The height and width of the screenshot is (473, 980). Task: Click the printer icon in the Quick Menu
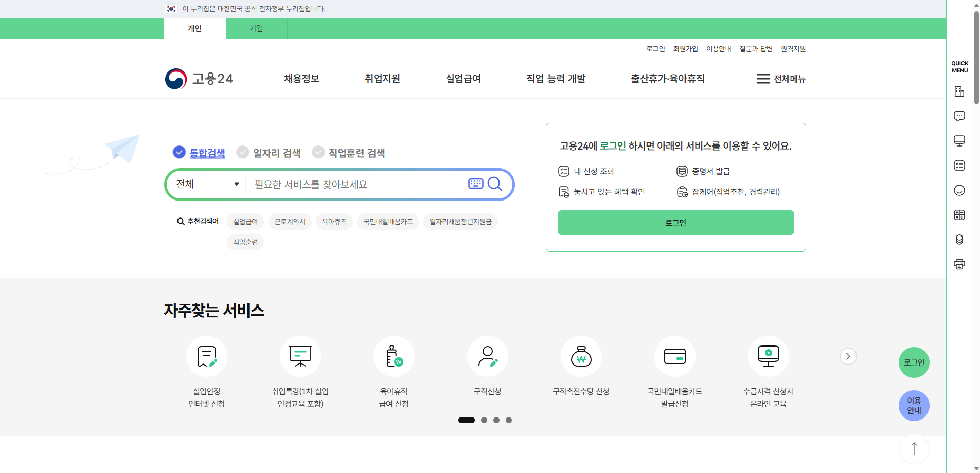click(x=960, y=264)
